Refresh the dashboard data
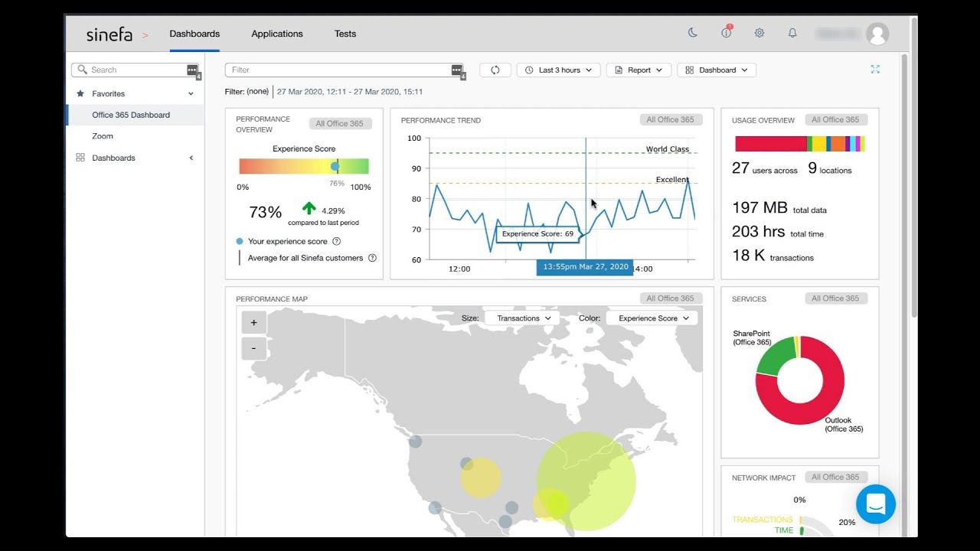 tap(495, 70)
